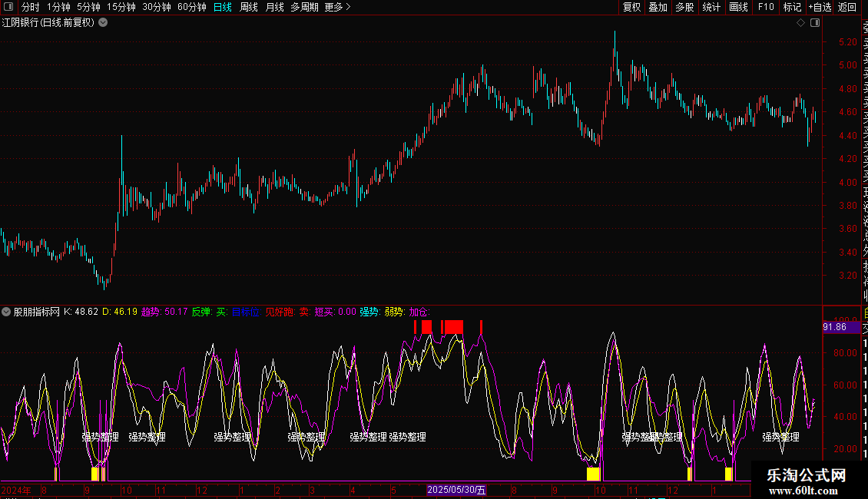The height and width of the screenshot is (499, 868).
Task: Expand the 股朋指标网 indicator dropdown
Action: tap(7, 312)
